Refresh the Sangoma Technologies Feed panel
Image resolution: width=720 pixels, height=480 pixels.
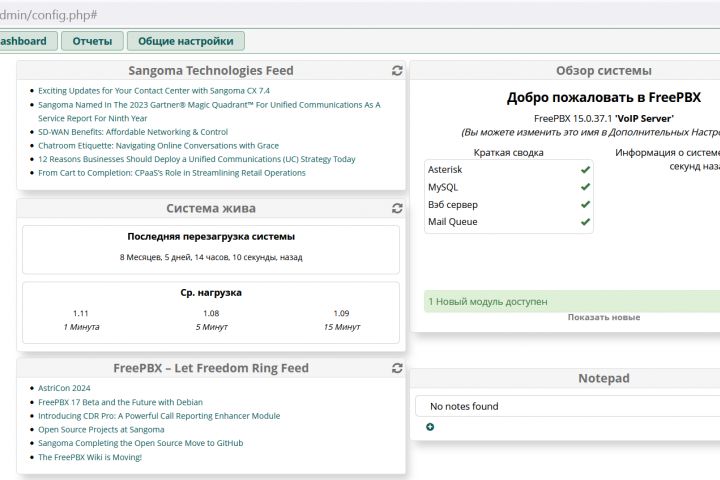[397, 71]
